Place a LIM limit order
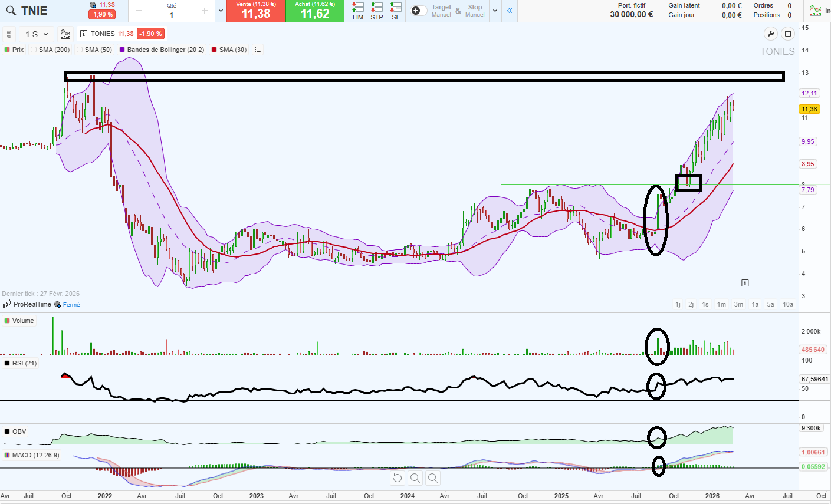Image resolution: width=831 pixels, height=504 pixels. [358, 11]
